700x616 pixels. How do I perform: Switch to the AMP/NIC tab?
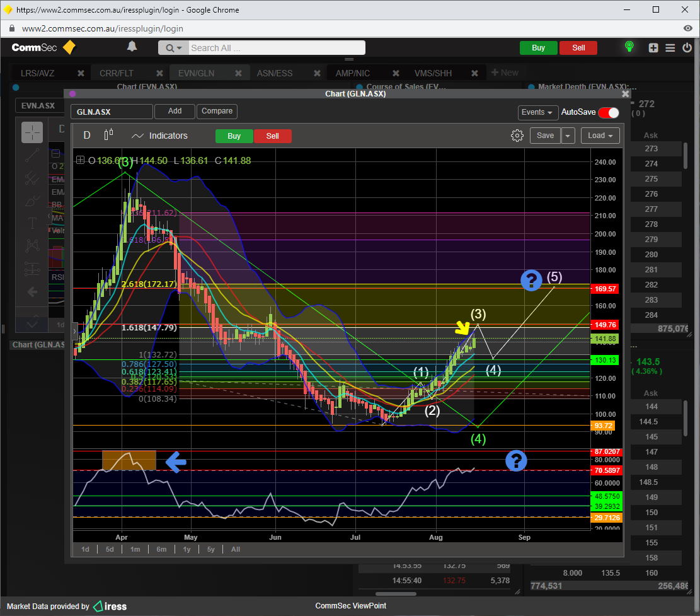[x=353, y=73]
